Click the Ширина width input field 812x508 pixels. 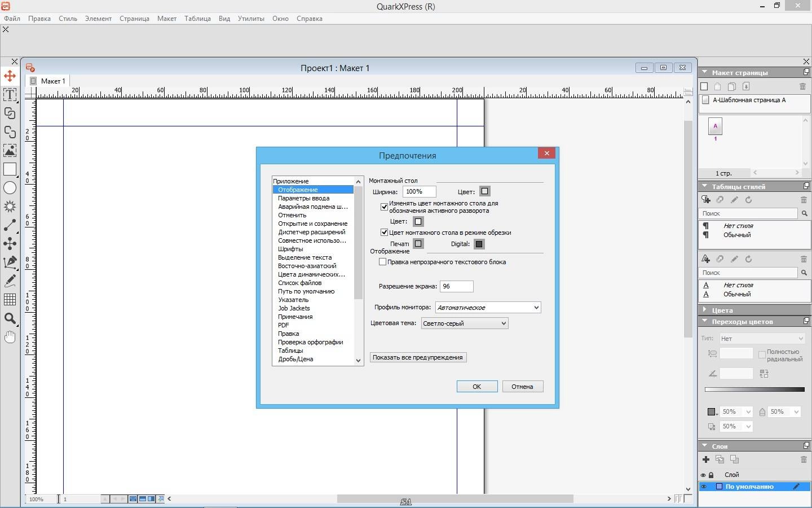419,191
